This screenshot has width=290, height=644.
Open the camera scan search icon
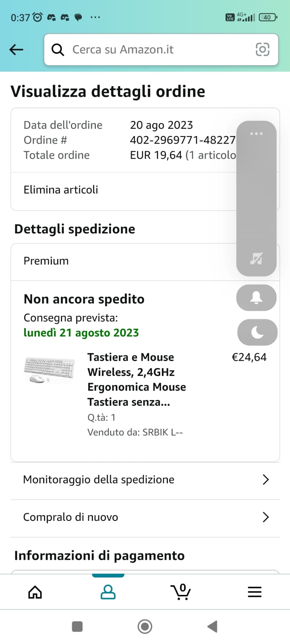pyautogui.click(x=262, y=50)
